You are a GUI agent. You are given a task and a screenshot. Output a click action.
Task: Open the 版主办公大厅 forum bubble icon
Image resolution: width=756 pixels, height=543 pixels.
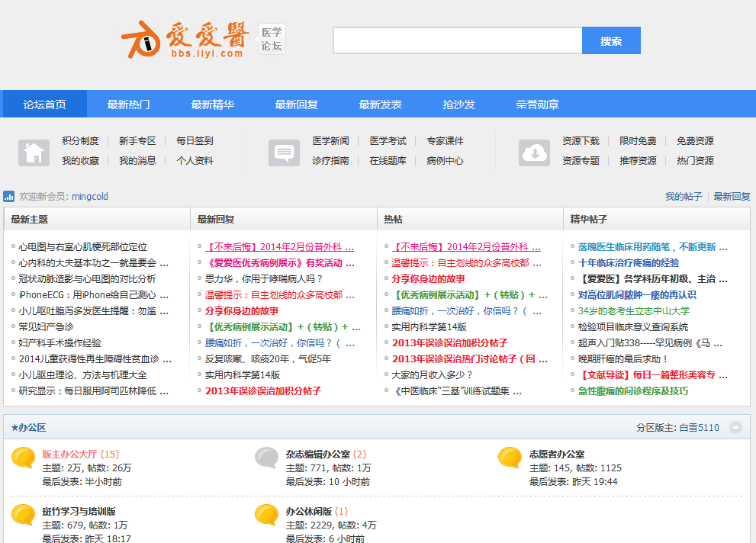(x=23, y=458)
